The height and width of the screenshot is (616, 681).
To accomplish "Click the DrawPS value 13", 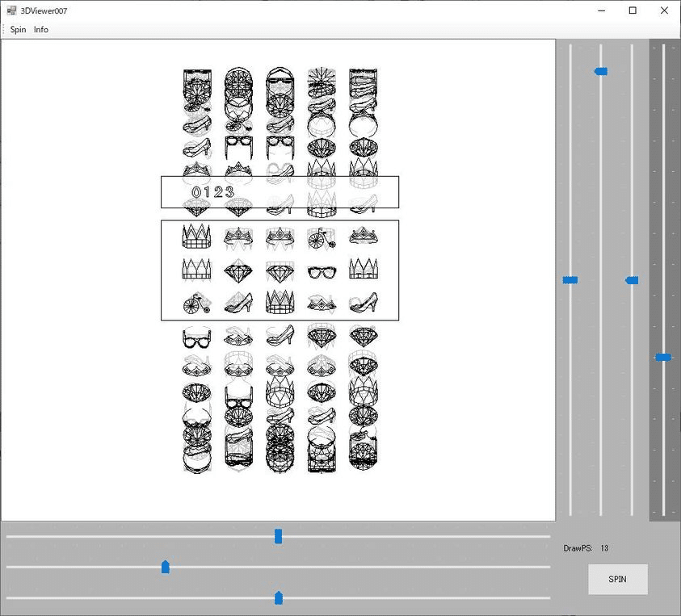I will 604,548.
